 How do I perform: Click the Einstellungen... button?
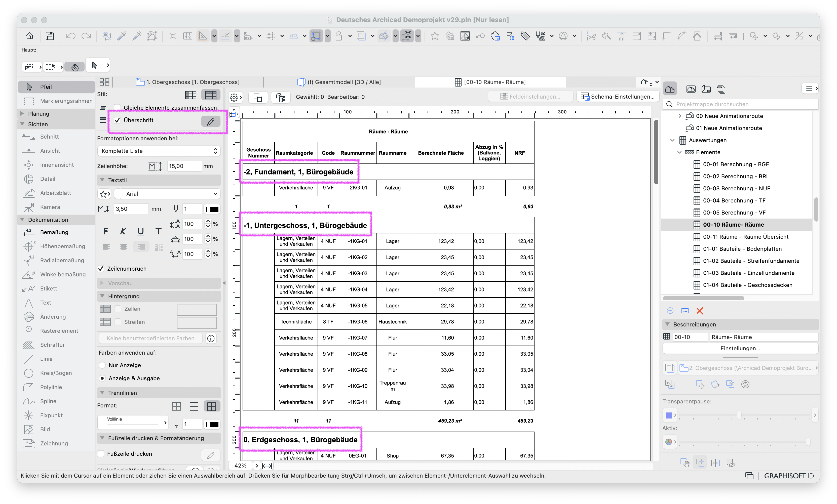point(740,349)
